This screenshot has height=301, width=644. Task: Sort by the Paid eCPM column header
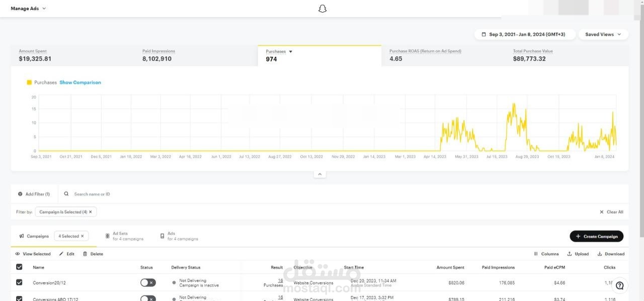[x=555, y=267]
